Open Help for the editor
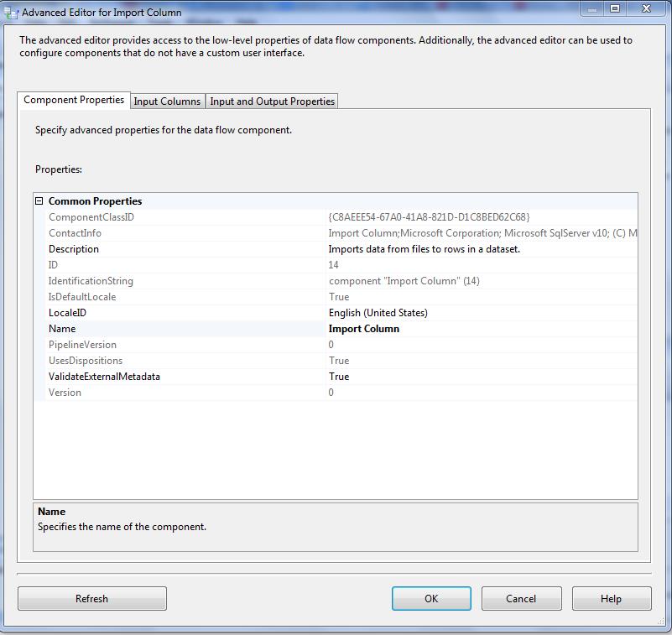The height and width of the screenshot is (635, 672). click(611, 598)
